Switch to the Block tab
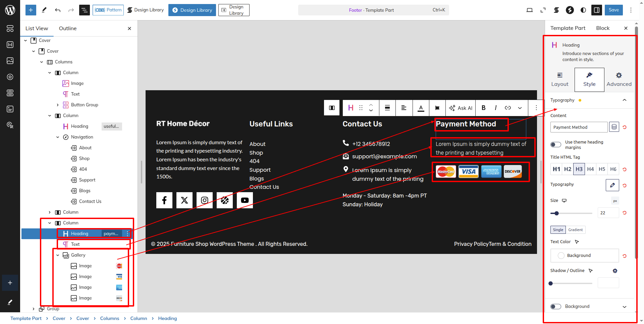The height and width of the screenshot is (324, 644). click(603, 28)
